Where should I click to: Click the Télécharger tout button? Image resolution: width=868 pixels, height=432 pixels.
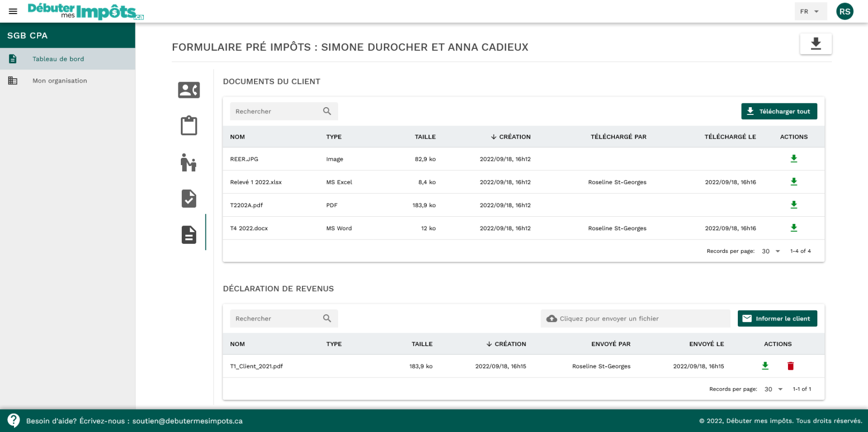pyautogui.click(x=779, y=111)
